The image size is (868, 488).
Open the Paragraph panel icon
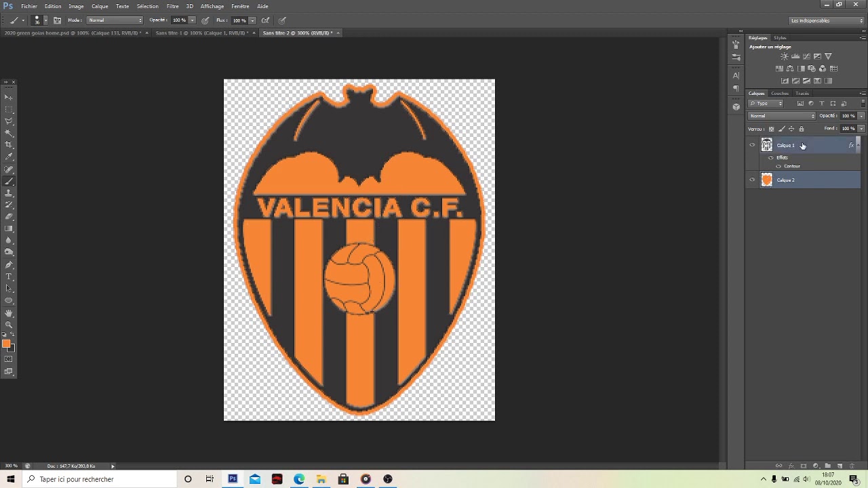tap(736, 88)
